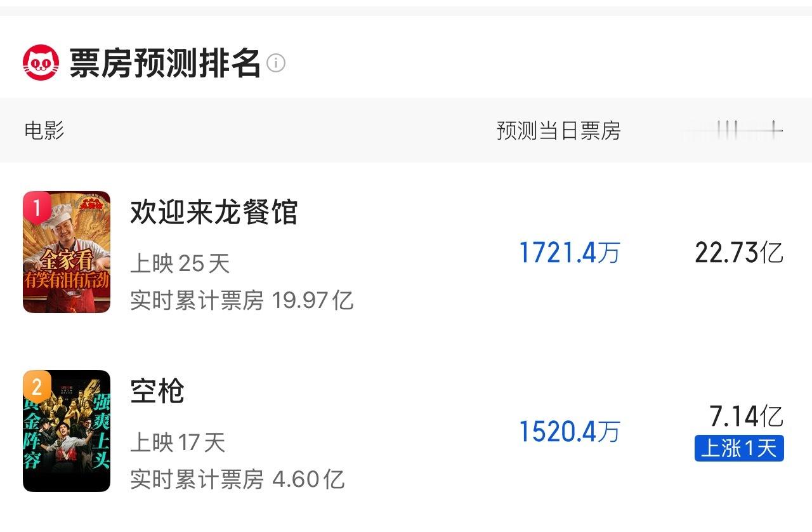This screenshot has height=532, width=812.
Task: Click the 7.14亿 total forecast value
Action: pyautogui.click(x=747, y=416)
